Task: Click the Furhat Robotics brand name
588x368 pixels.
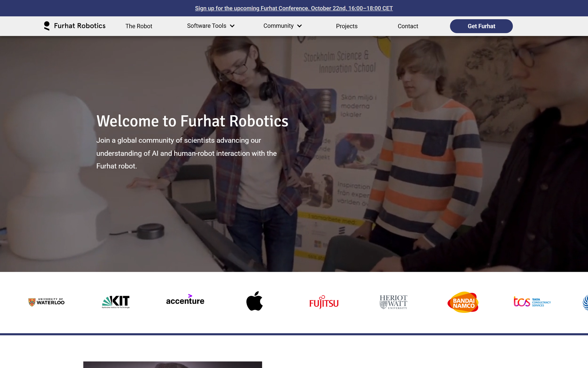Action: (x=80, y=26)
